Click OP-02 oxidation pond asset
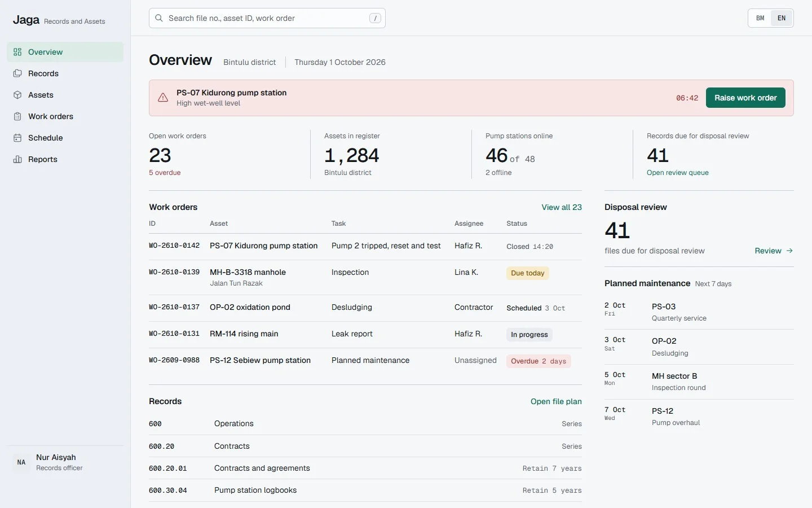Viewport: 812px width, 508px height. (250, 308)
